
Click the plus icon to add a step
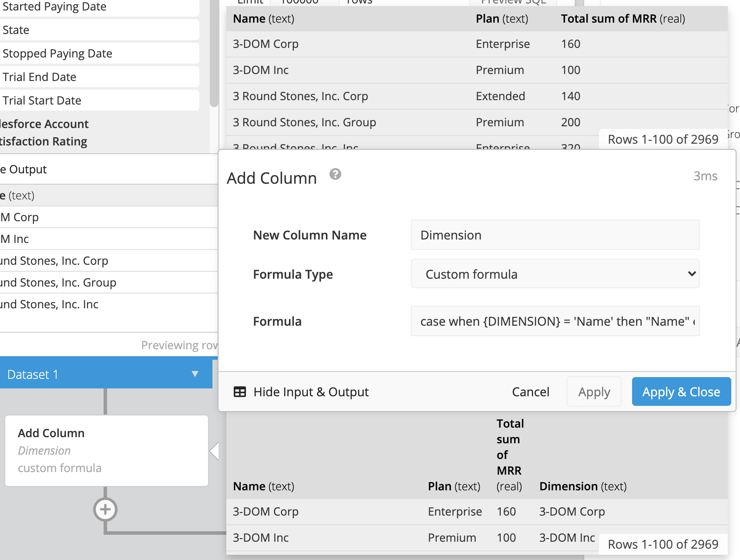tap(105, 509)
